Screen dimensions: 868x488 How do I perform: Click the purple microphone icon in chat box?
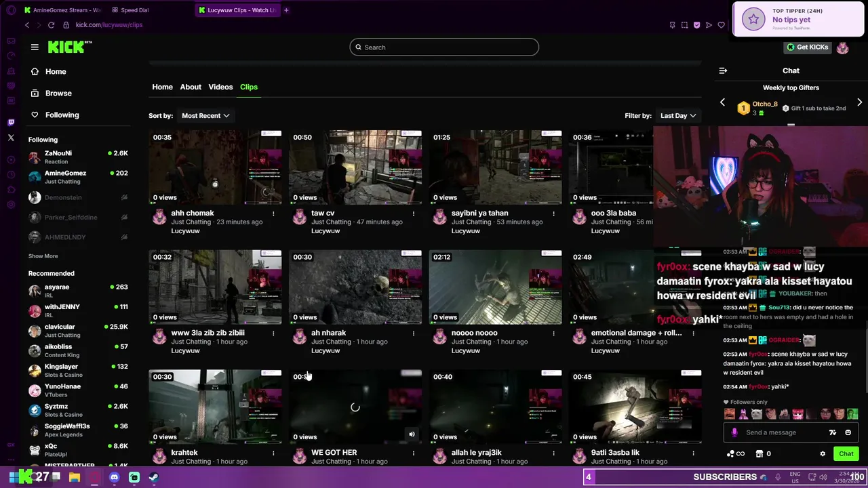coord(734,432)
